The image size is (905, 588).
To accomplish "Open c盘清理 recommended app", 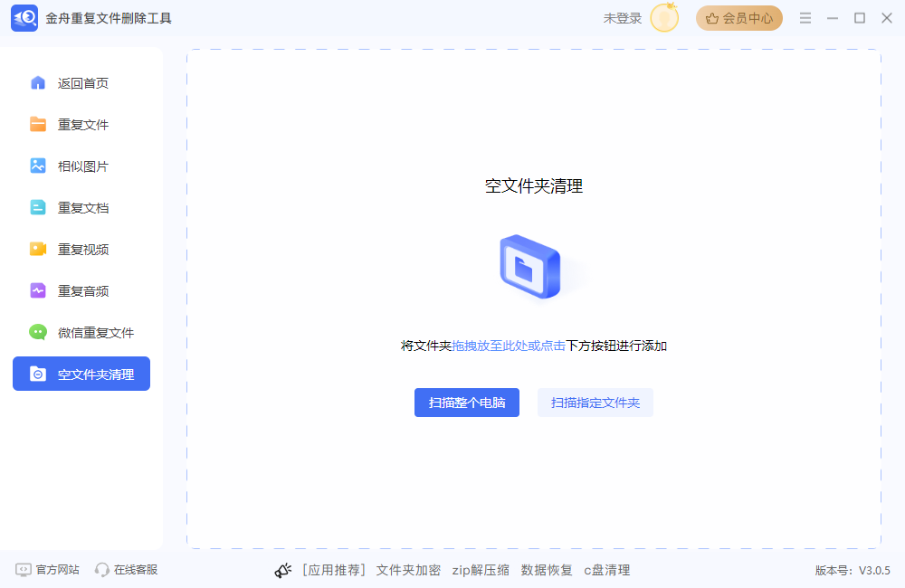I will tap(606, 570).
